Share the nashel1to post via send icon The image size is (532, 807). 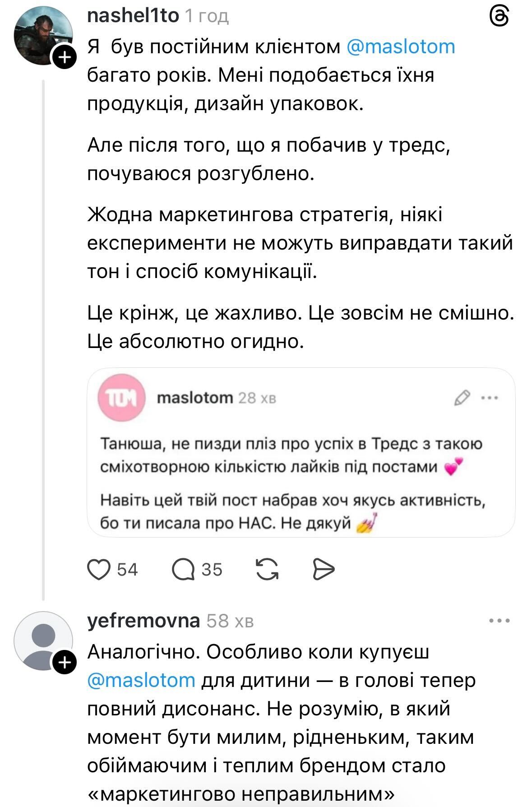click(323, 569)
